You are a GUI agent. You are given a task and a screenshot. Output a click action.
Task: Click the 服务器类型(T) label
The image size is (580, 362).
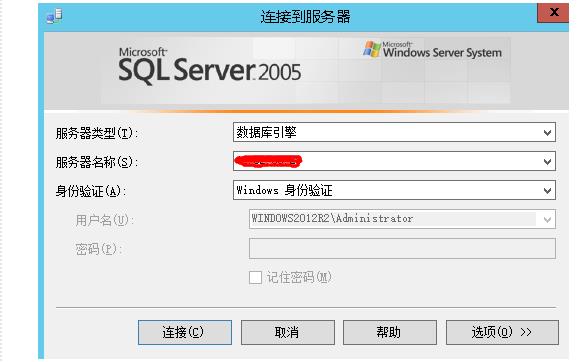[97, 133]
